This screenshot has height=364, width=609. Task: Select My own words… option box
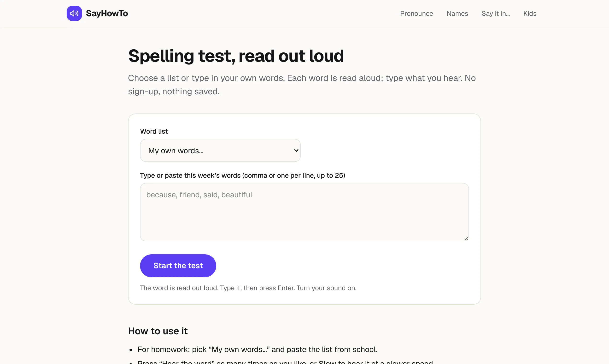pyautogui.click(x=220, y=150)
